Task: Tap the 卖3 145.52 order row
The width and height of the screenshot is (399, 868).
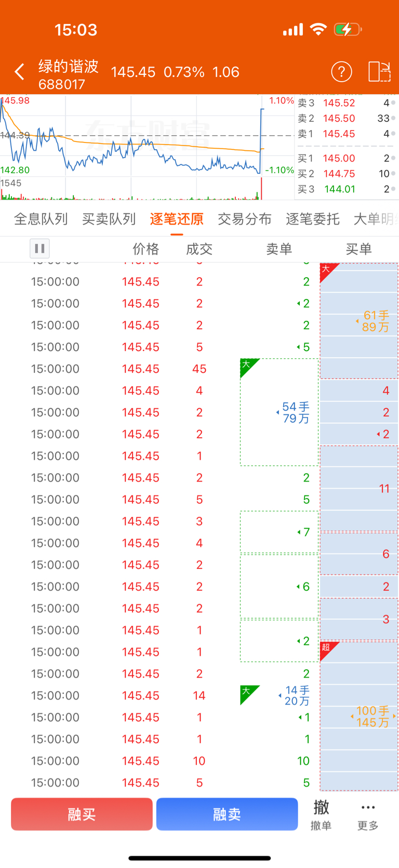Action: 347,103
